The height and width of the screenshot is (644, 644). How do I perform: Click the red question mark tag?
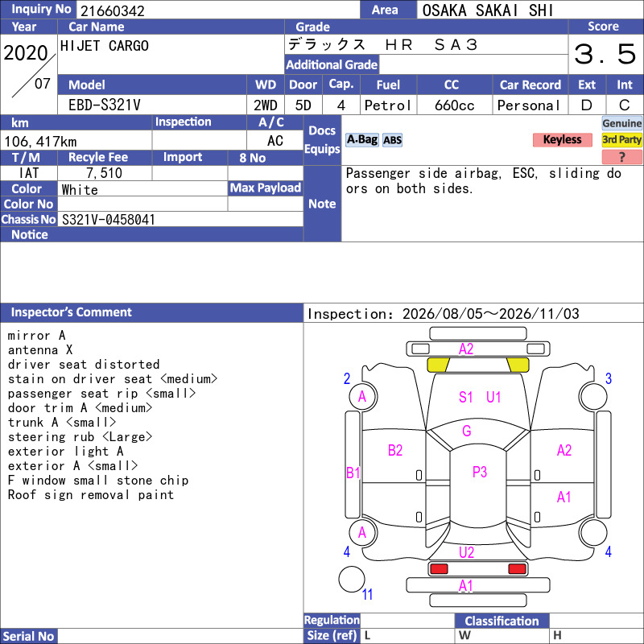[x=621, y=157]
